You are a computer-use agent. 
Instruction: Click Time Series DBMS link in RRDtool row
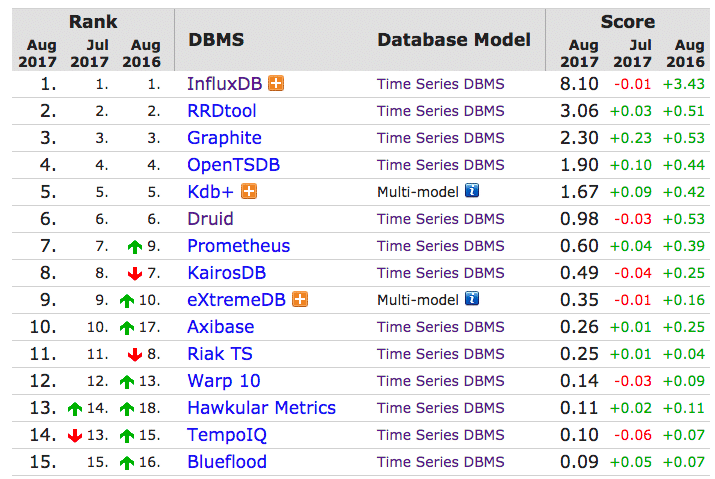click(440, 111)
